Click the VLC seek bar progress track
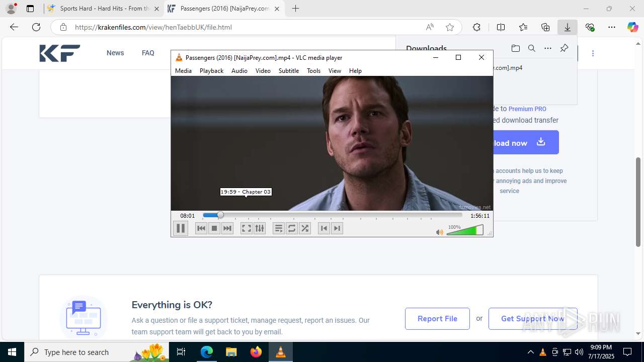Viewport: 644px width, 362px height. click(332, 215)
